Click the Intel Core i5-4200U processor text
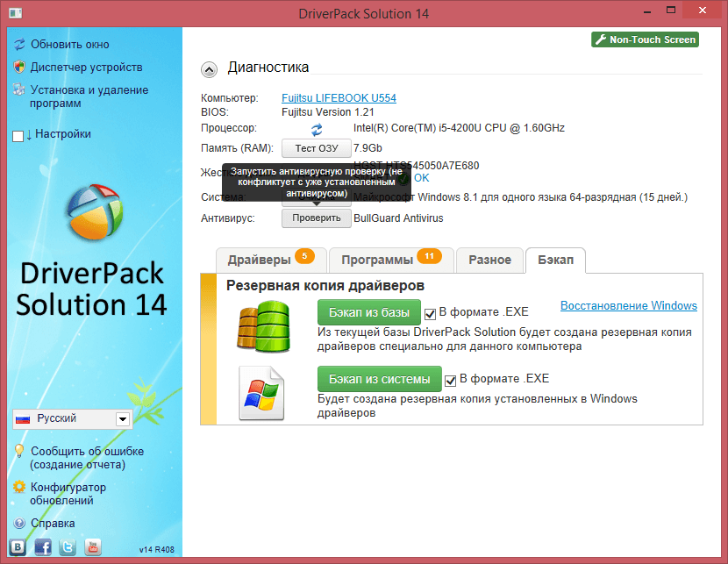Screen dimensions: 728x564 tap(459, 128)
